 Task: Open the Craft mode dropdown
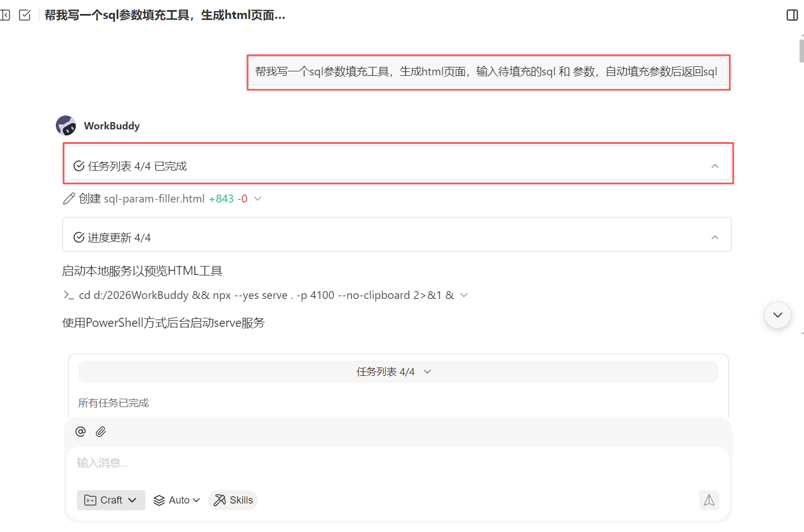(110, 500)
